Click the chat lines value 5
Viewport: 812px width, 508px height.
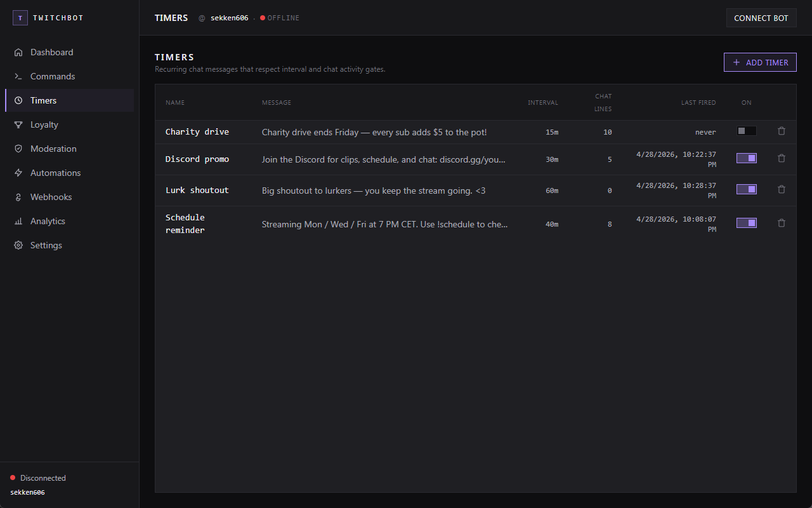pyautogui.click(x=610, y=159)
